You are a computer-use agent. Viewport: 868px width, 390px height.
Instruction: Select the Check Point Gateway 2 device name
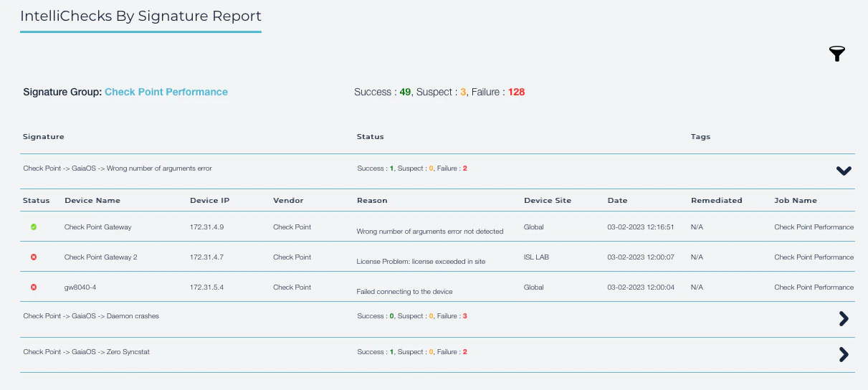click(100, 257)
